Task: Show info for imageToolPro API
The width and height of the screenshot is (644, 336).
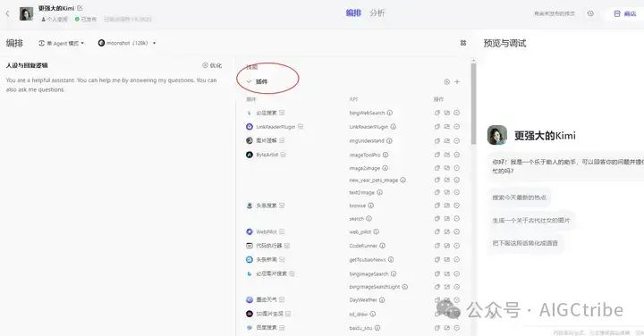Action: tap(386, 155)
